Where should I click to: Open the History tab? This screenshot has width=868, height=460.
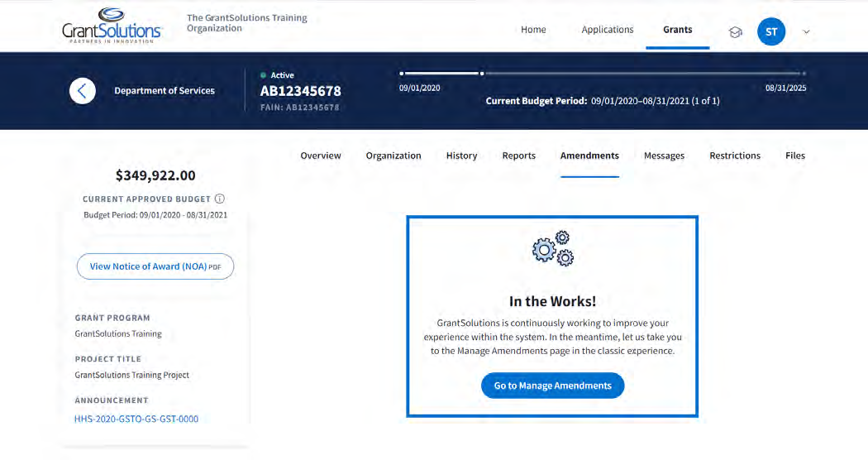click(x=461, y=156)
